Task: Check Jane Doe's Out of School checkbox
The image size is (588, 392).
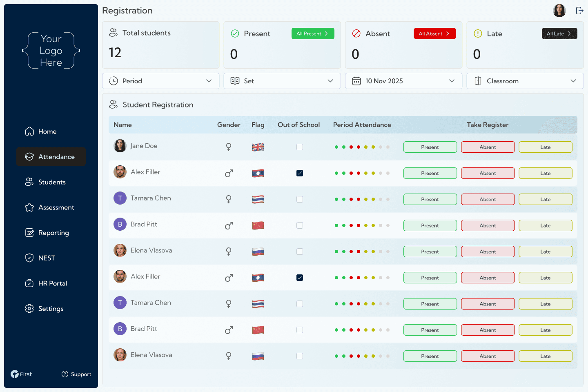Action: point(300,147)
